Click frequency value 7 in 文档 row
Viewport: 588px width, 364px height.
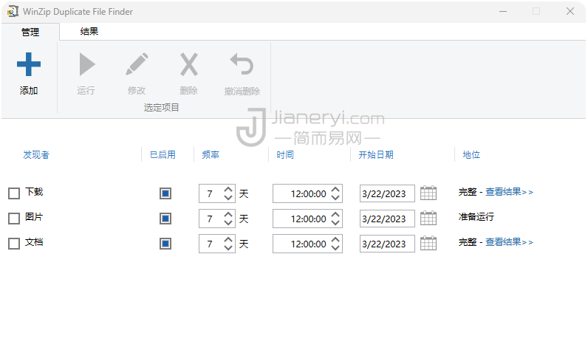point(211,244)
